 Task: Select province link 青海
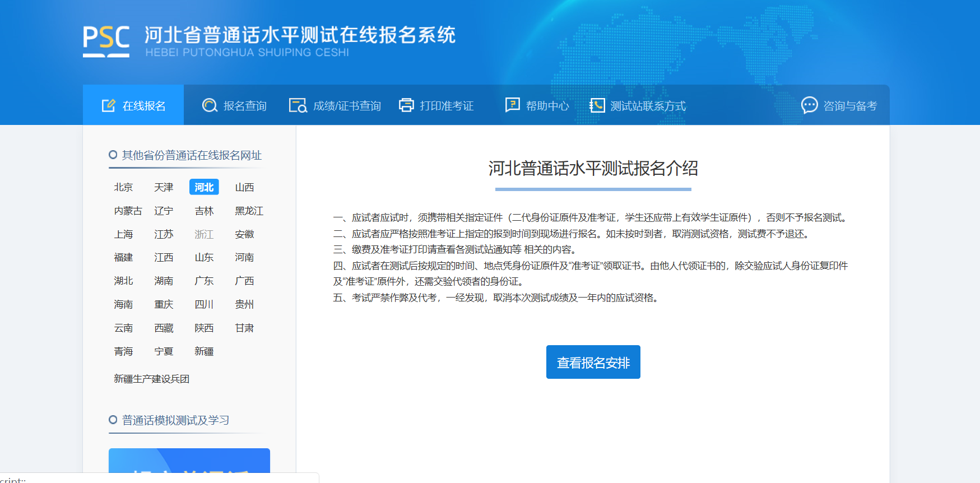(123, 351)
